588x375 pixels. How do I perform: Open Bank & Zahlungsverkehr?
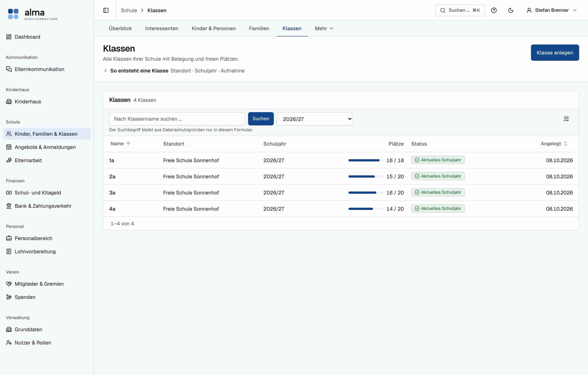[47, 206]
